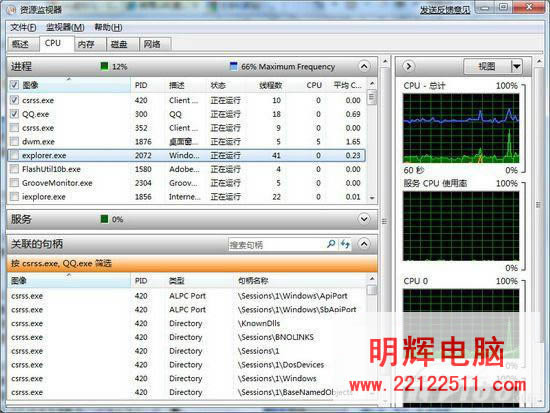Viewport: 550px width, 413px height.
Task: Click handle \Sessions\1\Windows\ApiPort
Action: tap(293, 296)
